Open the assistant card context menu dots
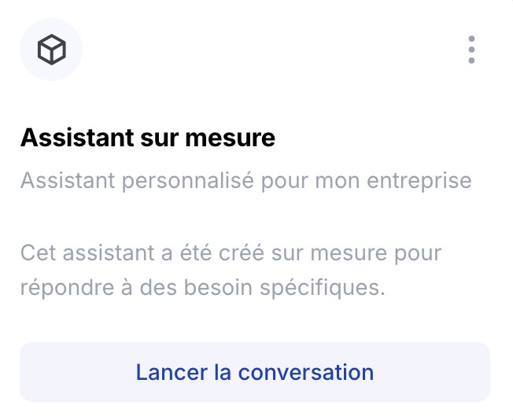 point(471,50)
